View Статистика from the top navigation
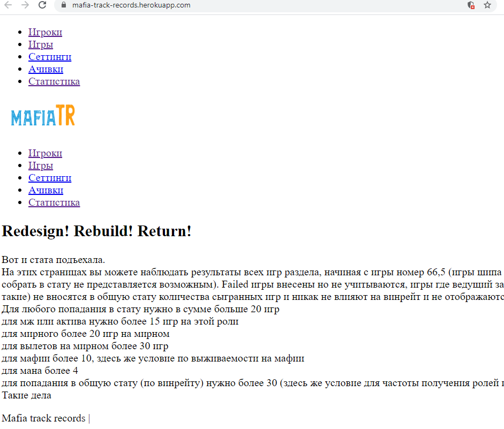Viewport: 504px width, 429px height. [54, 81]
